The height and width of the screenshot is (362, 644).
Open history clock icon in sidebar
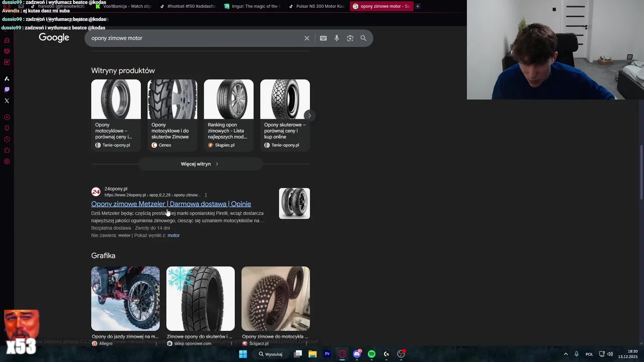7,139
